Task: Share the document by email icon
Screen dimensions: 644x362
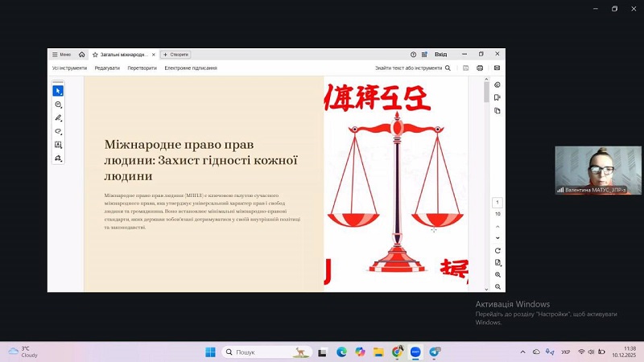Action: click(x=497, y=68)
